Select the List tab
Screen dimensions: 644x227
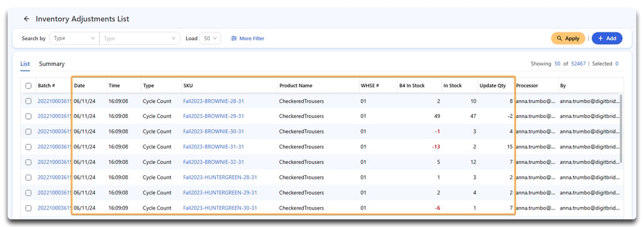25,64
